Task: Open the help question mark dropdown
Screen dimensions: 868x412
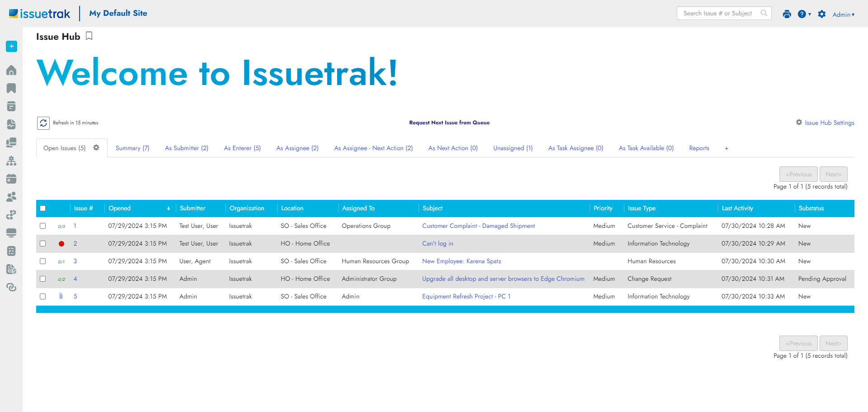Action: pyautogui.click(x=804, y=14)
